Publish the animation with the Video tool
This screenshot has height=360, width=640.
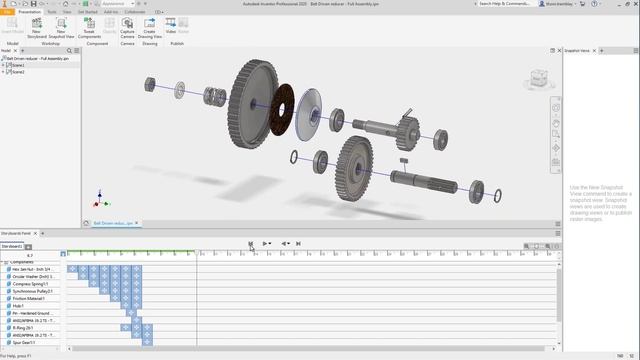click(171, 26)
